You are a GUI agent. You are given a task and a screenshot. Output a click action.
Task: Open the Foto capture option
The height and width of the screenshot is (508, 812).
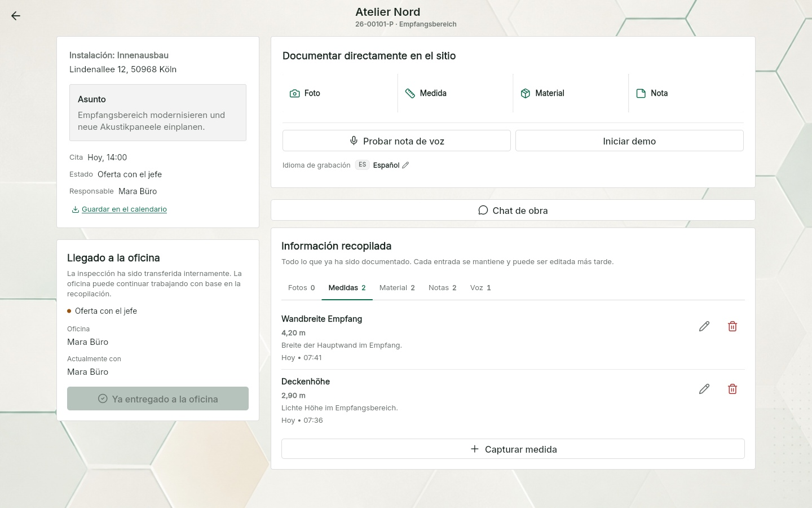click(339, 93)
